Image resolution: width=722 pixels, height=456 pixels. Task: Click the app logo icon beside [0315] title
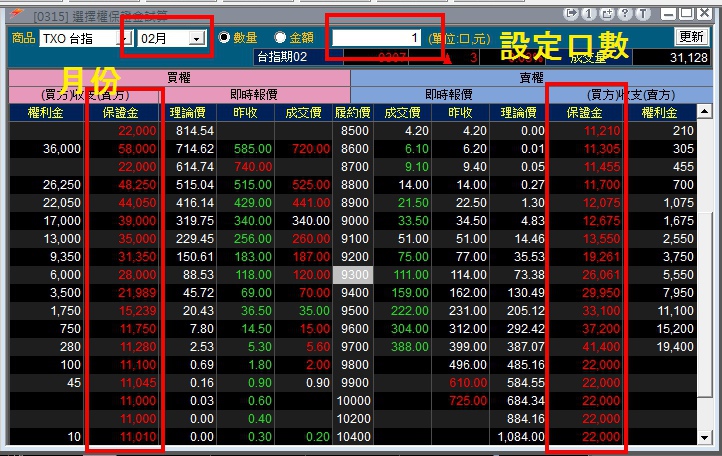(x=17, y=15)
